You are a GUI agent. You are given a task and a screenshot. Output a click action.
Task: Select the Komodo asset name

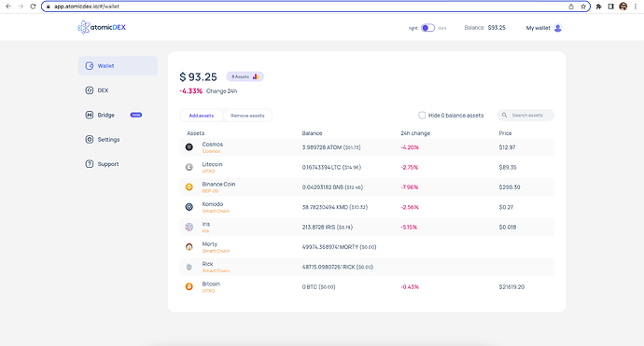[213, 204]
